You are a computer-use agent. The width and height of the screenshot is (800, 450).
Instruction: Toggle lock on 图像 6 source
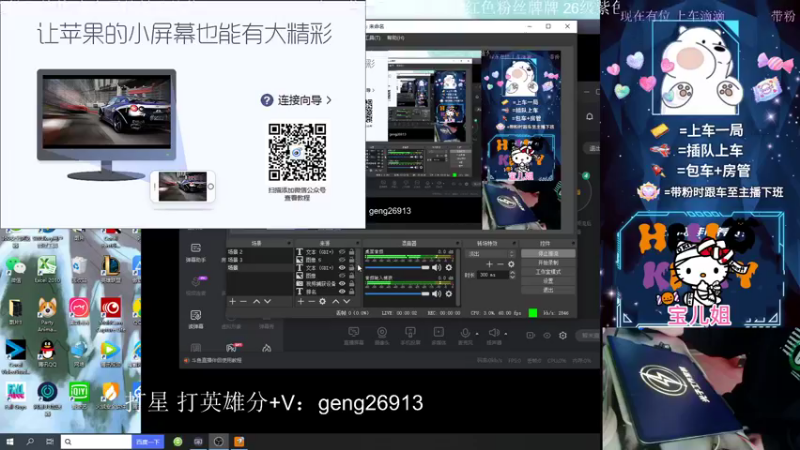tap(352, 260)
